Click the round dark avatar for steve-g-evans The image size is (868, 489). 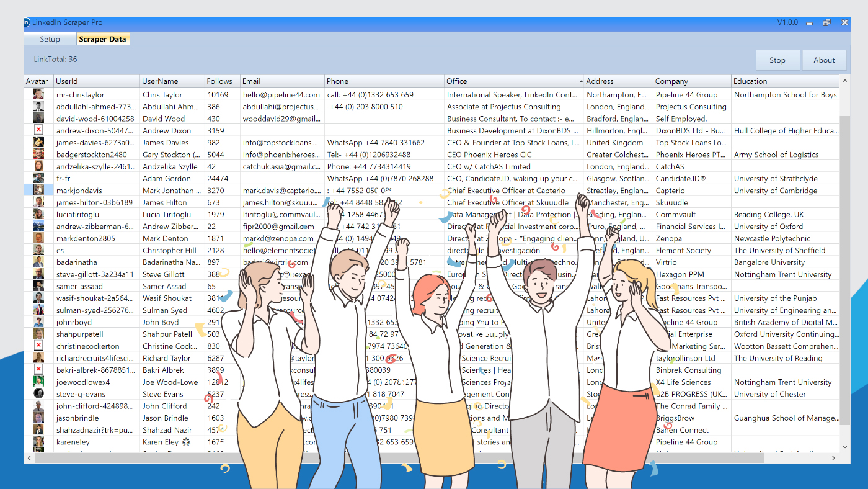tap(38, 393)
